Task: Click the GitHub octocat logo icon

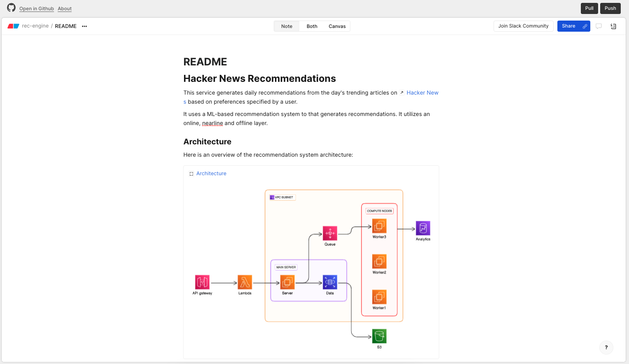Action: (x=12, y=8)
